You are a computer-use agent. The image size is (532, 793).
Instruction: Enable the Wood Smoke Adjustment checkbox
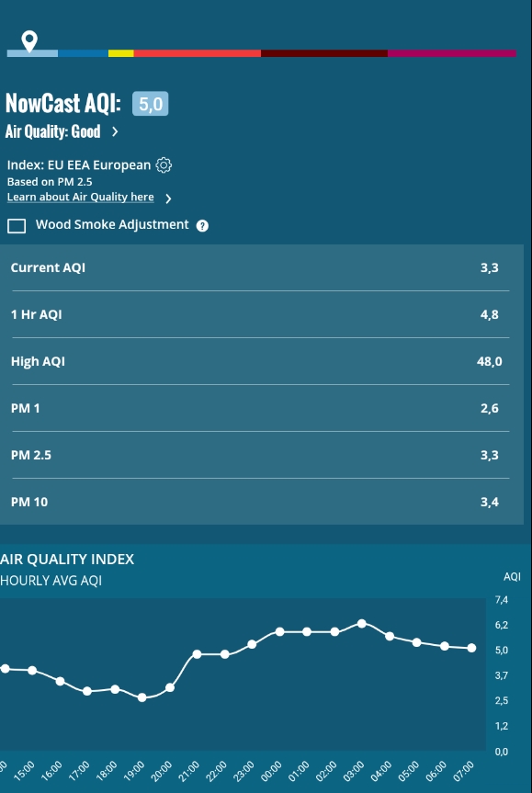pyautogui.click(x=17, y=225)
